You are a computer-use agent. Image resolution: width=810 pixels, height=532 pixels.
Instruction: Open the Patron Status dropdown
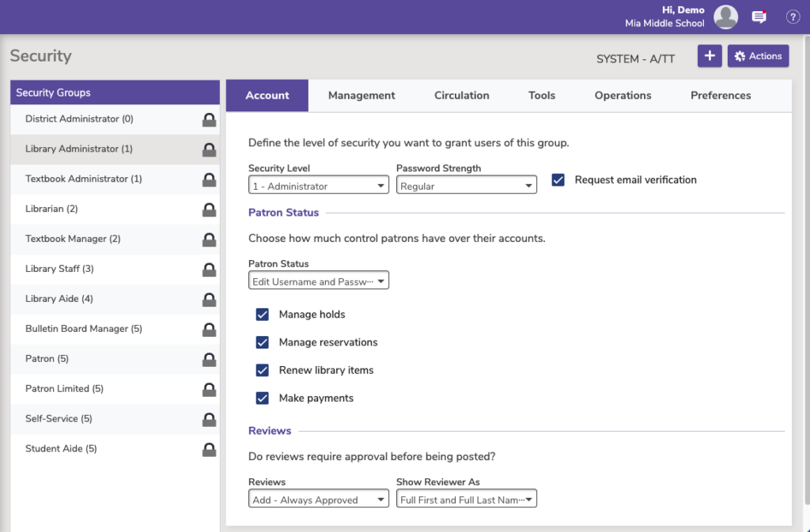pyautogui.click(x=318, y=281)
